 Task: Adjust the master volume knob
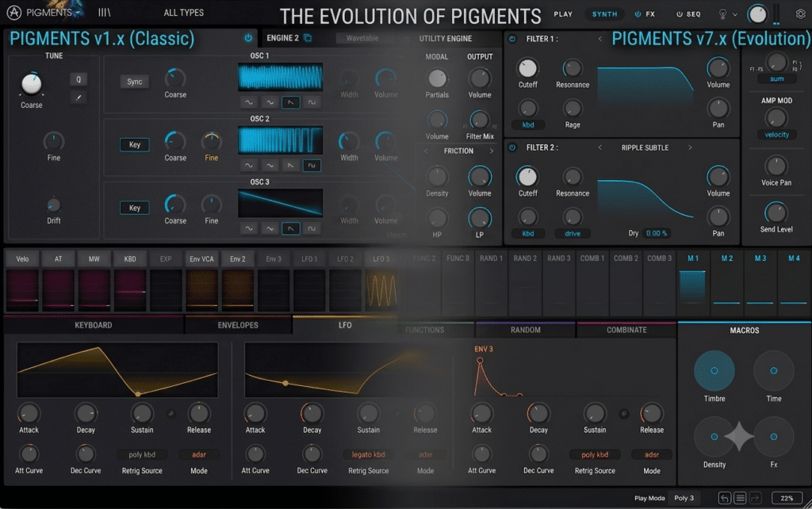coord(757,14)
